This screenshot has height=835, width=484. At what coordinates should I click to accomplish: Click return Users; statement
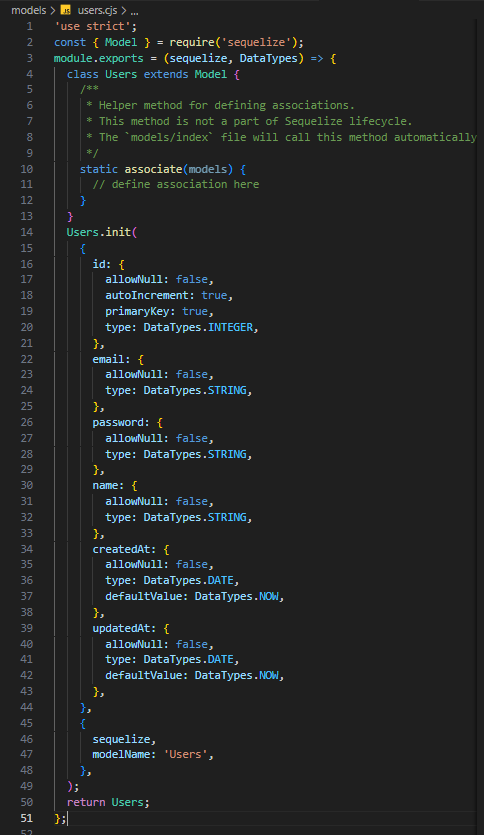pos(108,802)
